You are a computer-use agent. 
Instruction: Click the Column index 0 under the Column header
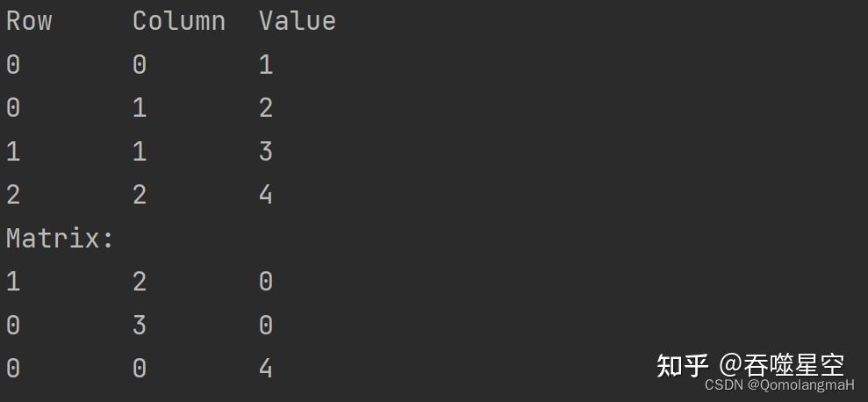click(x=140, y=64)
